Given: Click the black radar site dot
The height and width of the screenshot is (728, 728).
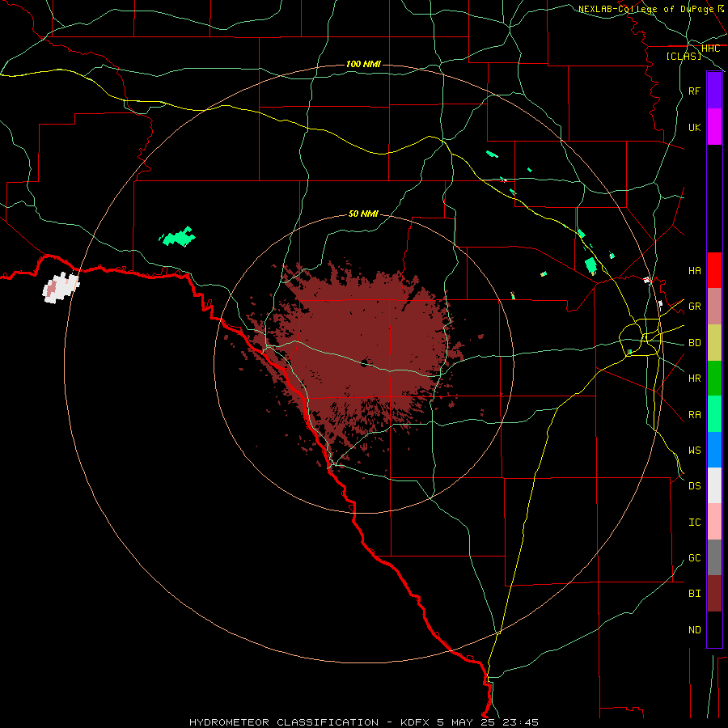Looking at the screenshot, I should 364,363.
